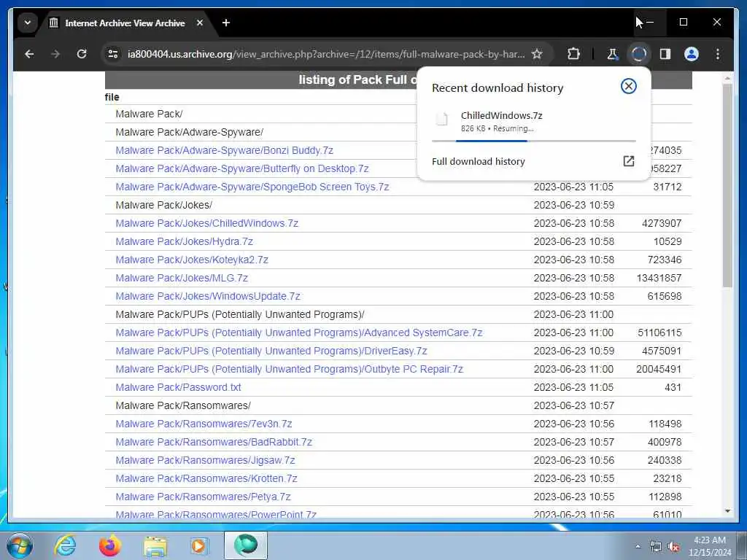
Task: Launch Internet Explorer from taskbar
Action: [65, 545]
